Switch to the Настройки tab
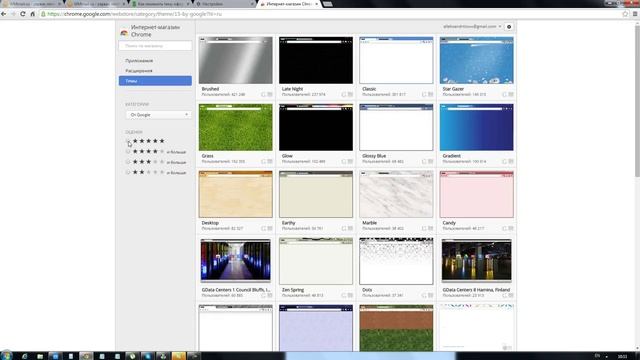640x360 pixels. click(x=224, y=4)
